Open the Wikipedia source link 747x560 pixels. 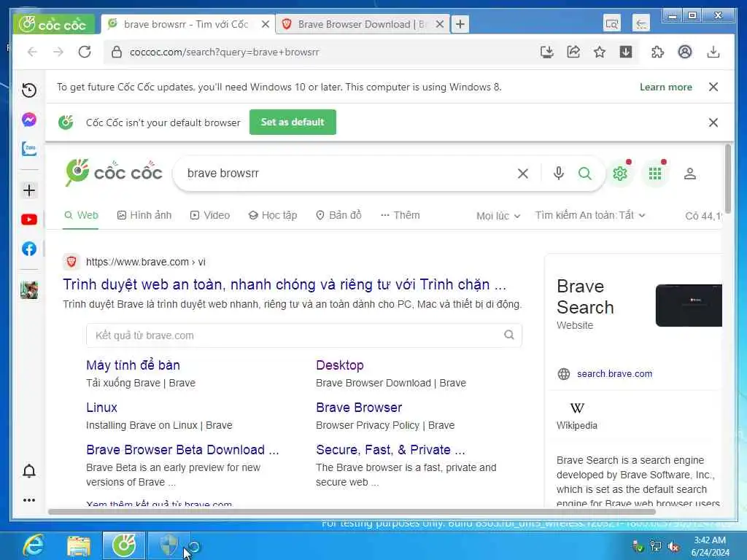click(x=577, y=415)
